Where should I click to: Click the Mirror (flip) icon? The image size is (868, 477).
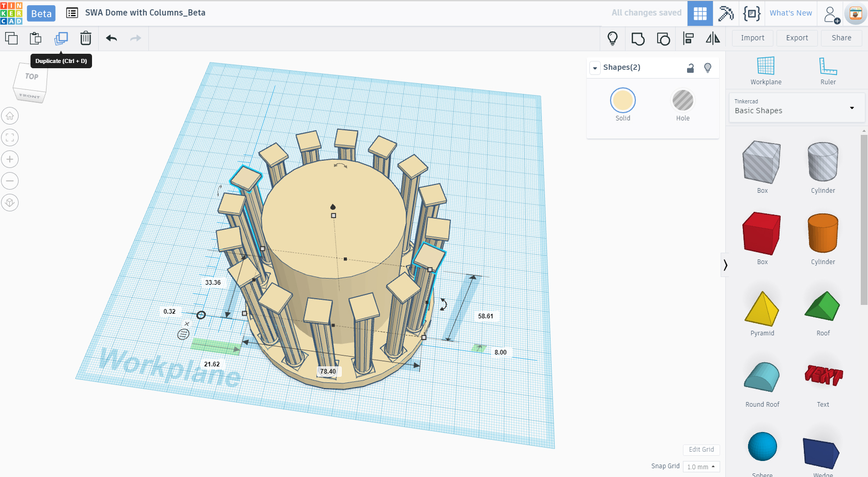pyautogui.click(x=713, y=38)
